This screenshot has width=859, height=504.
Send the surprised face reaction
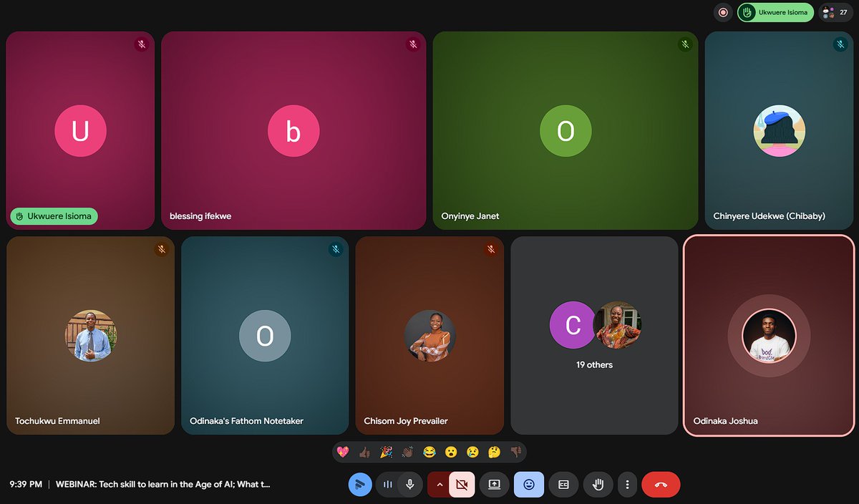(x=451, y=452)
